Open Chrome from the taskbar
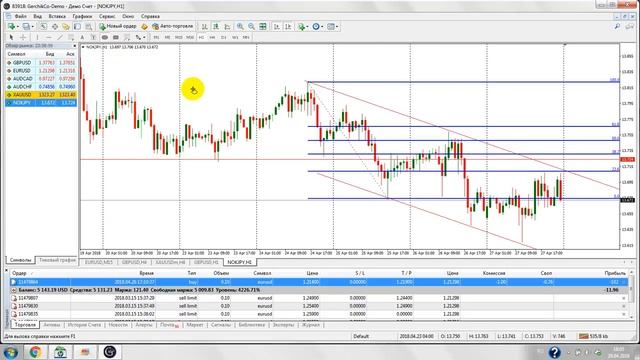 click(x=35, y=352)
